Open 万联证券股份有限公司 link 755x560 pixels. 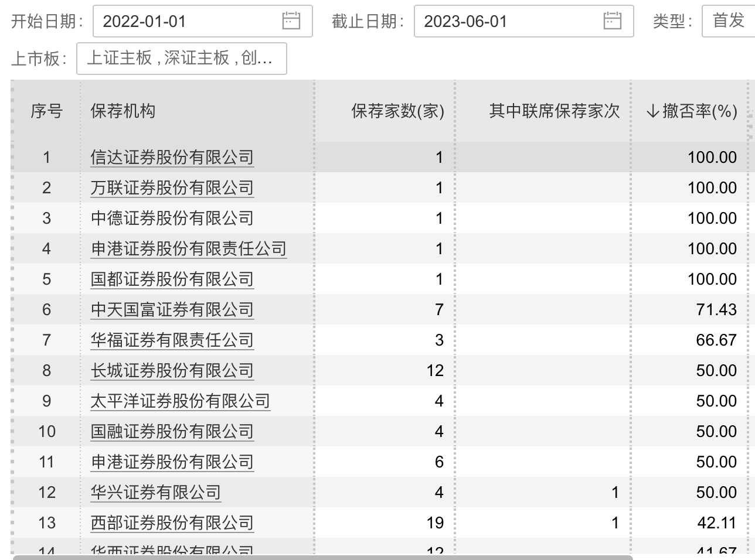tap(172, 187)
